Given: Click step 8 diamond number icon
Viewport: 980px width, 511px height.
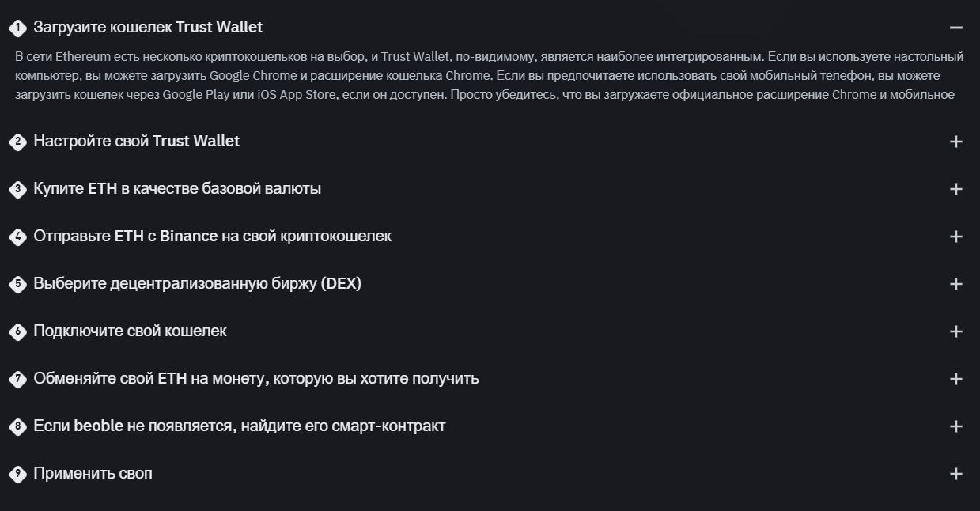Looking at the screenshot, I should [x=17, y=426].
